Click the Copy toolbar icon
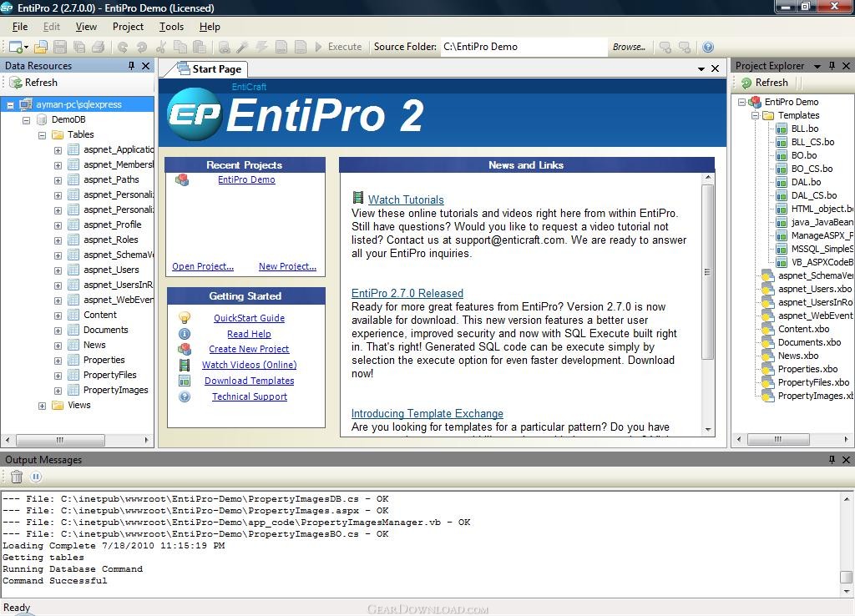The width and height of the screenshot is (855, 616). pyautogui.click(x=180, y=47)
